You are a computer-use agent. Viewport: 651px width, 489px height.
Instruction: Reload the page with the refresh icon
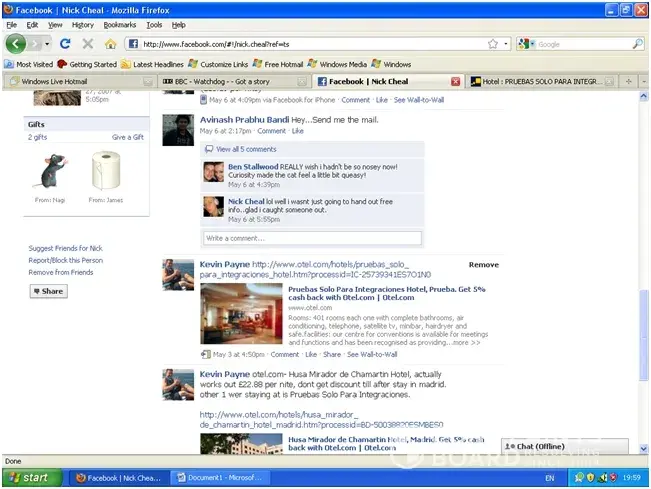point(65,44)
